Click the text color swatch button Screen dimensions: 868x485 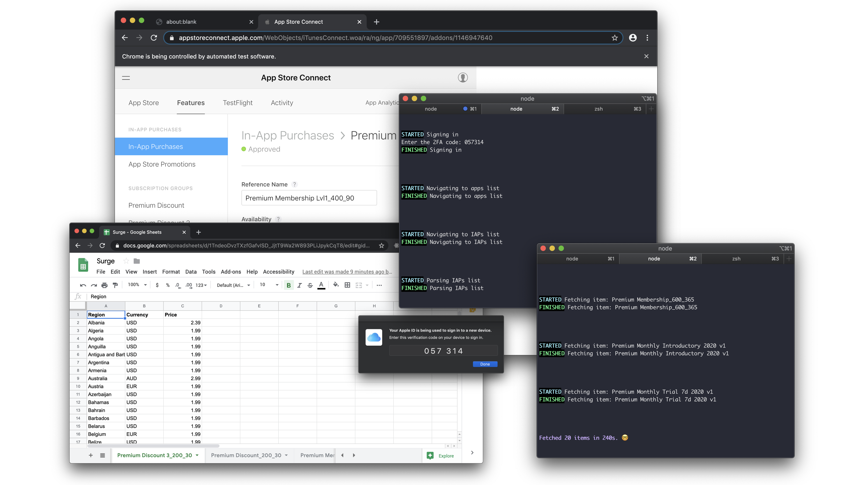pyautogui.click(x=321, y=285)
